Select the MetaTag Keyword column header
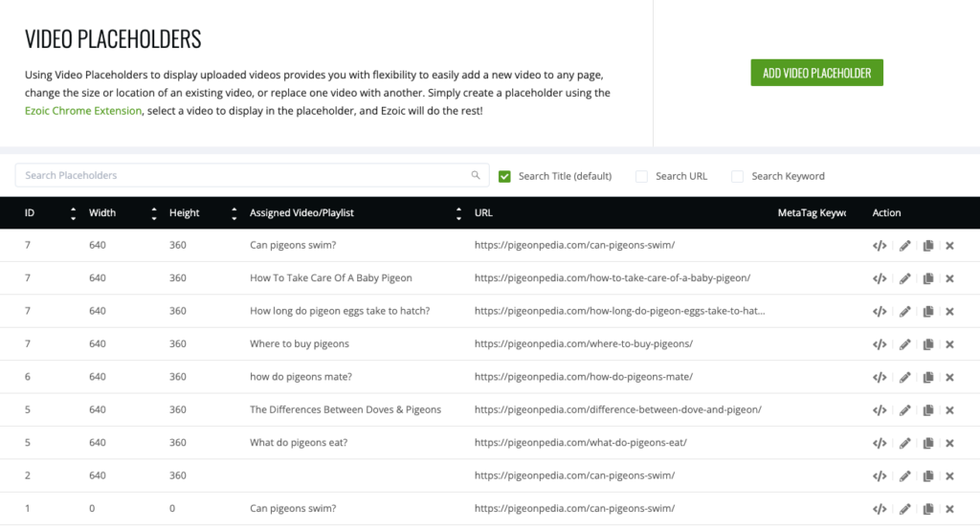The height and width of the screenshot is (529, 980). tap(812, 213)
